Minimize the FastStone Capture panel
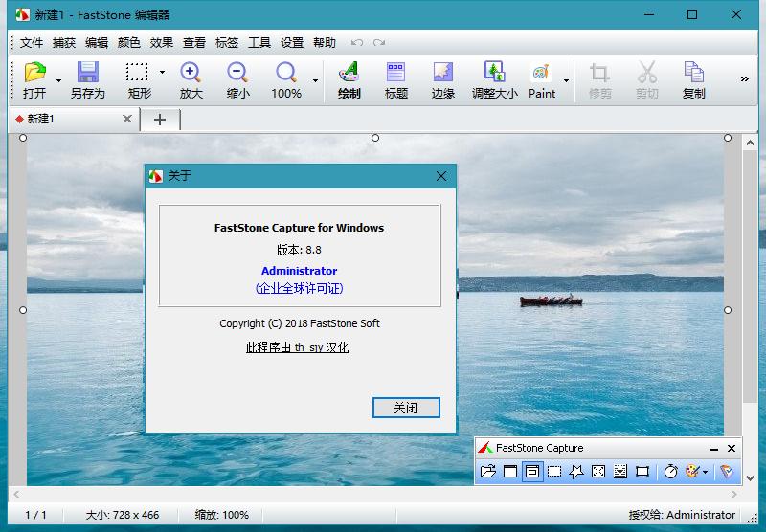Image resolution: width=766 pixels, height=532 pixels. point(714,448)
